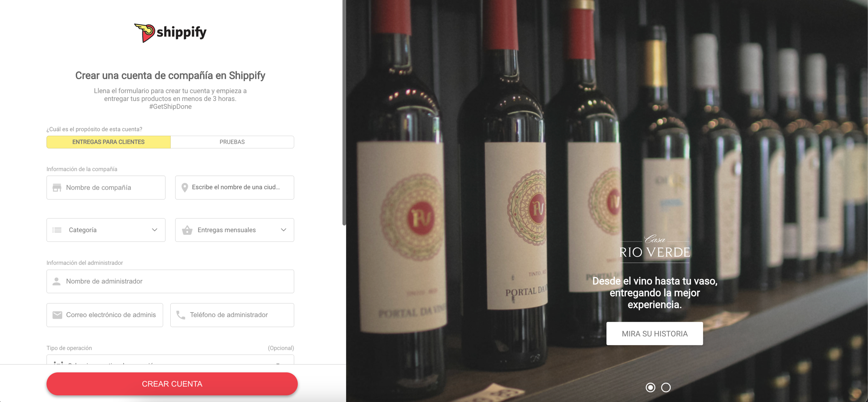
Task: Open MIRA SU HISTORIA link
Action: [654, 334]
